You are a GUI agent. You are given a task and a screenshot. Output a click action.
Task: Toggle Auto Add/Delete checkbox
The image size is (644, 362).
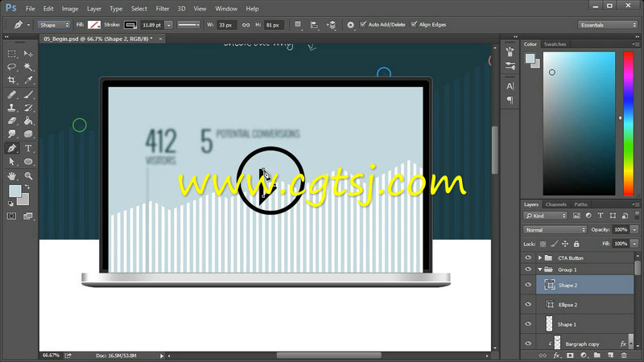coord(363,24)
